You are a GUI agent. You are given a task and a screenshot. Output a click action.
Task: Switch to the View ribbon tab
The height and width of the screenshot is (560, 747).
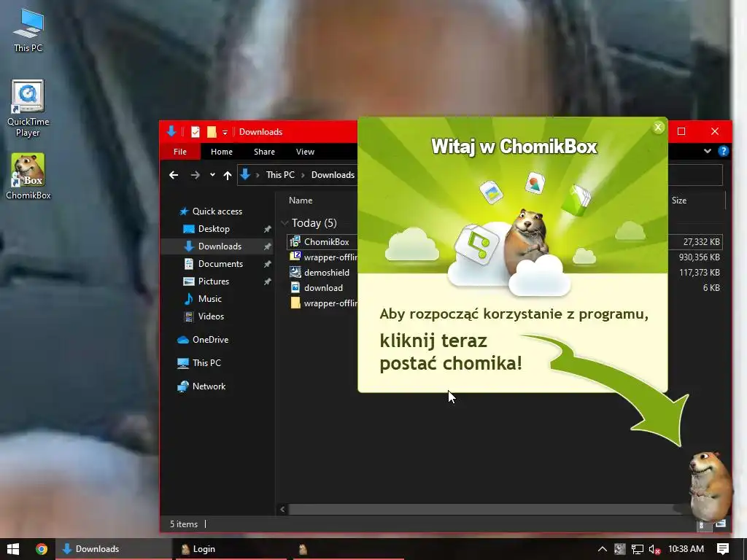pyautogui.click(x=305, y=152)
